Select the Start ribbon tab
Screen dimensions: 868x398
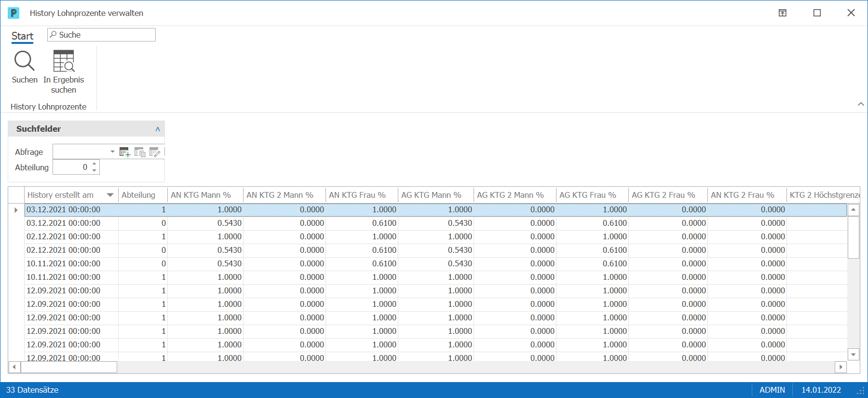pos(22,36)
